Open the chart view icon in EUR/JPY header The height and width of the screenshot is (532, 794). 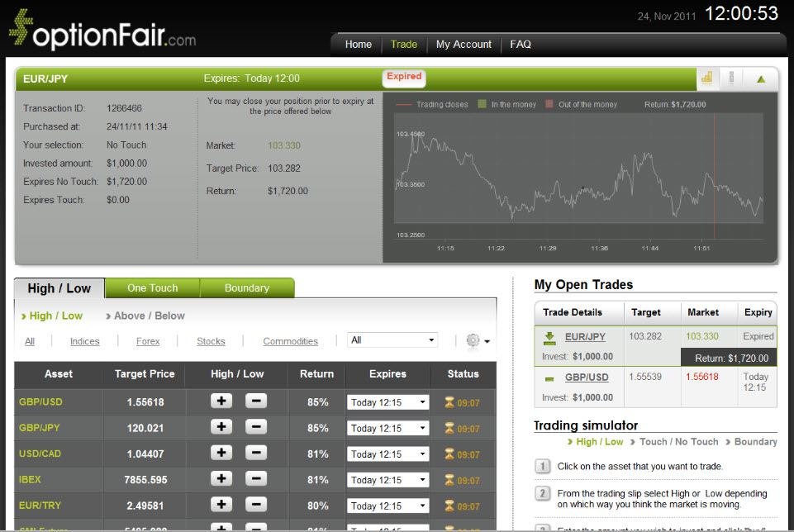(707, 78)
